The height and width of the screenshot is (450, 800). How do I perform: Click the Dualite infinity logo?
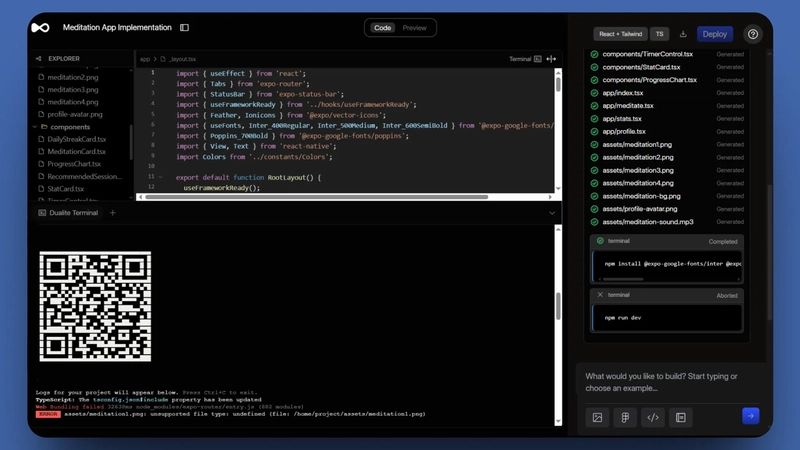[40, 28]
